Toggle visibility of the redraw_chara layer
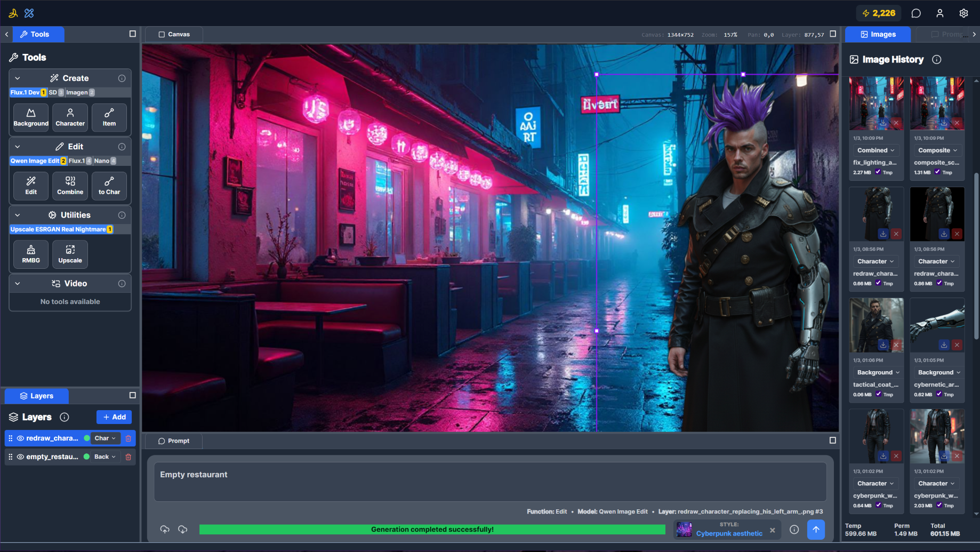 pos(20,438)
